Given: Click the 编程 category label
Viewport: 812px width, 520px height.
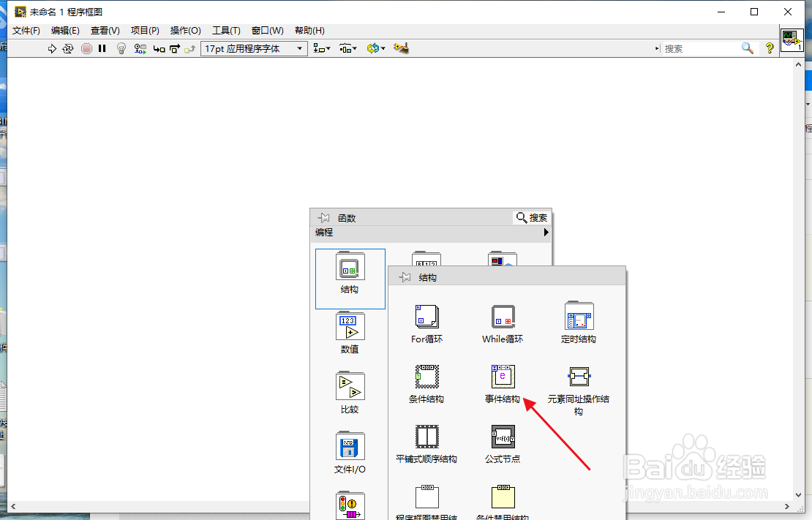Looking at the screenshot, I should coord(324,233).
